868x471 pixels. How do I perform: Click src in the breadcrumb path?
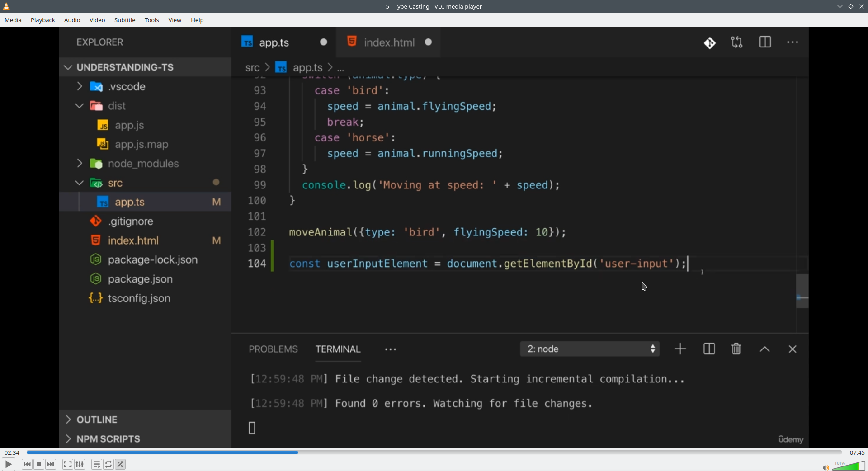[x=252, y=68]
